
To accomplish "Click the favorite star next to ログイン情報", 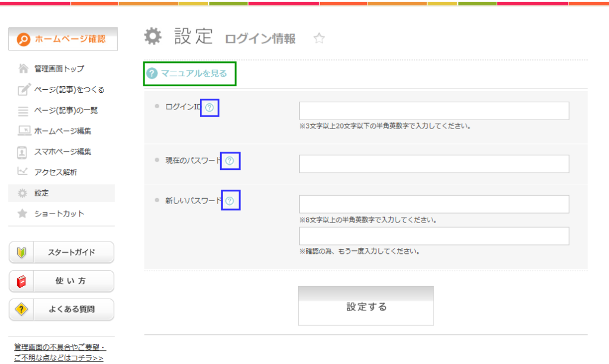I will (319, 39).
